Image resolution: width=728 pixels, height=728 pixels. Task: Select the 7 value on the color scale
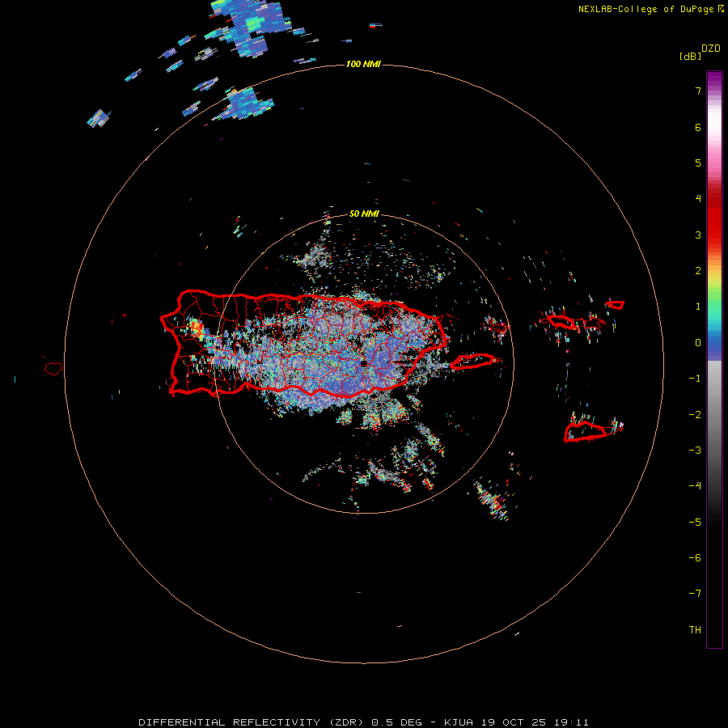[x=698, y=91]
